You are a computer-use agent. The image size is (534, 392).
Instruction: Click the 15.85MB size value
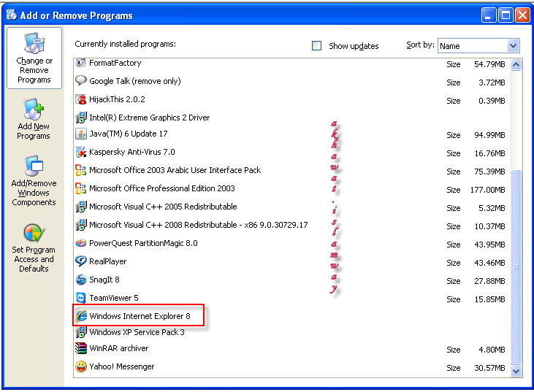tap(489, 299)
